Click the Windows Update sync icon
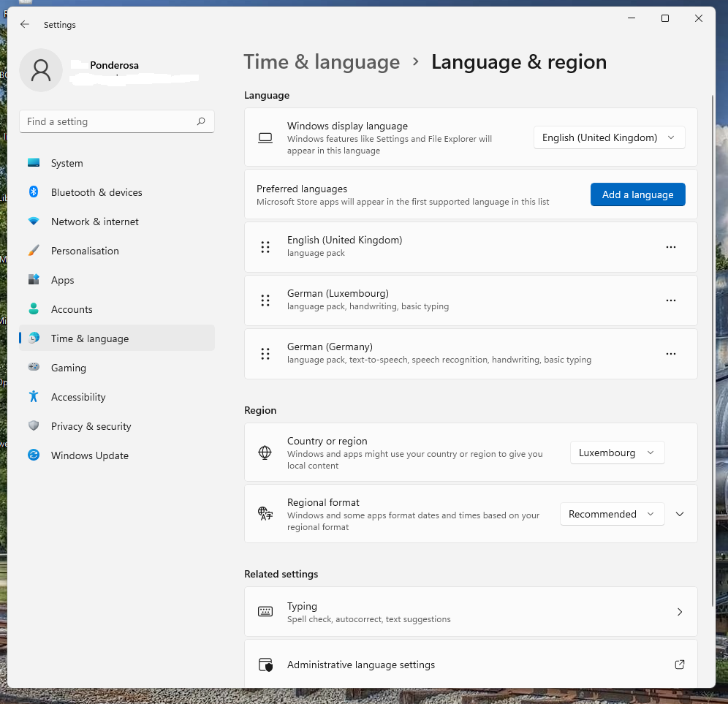This screenshot has width=728, height=704. pos(34,455)
